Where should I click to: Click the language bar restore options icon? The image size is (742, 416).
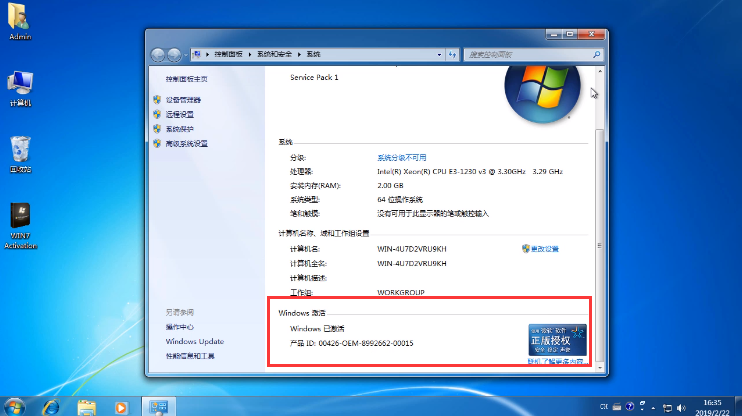pos(642,406)
